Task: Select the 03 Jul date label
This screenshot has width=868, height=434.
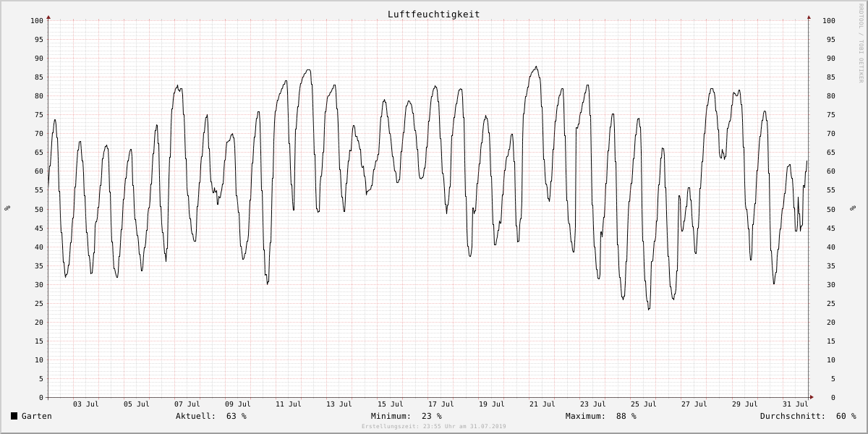Action: (86, 404)
